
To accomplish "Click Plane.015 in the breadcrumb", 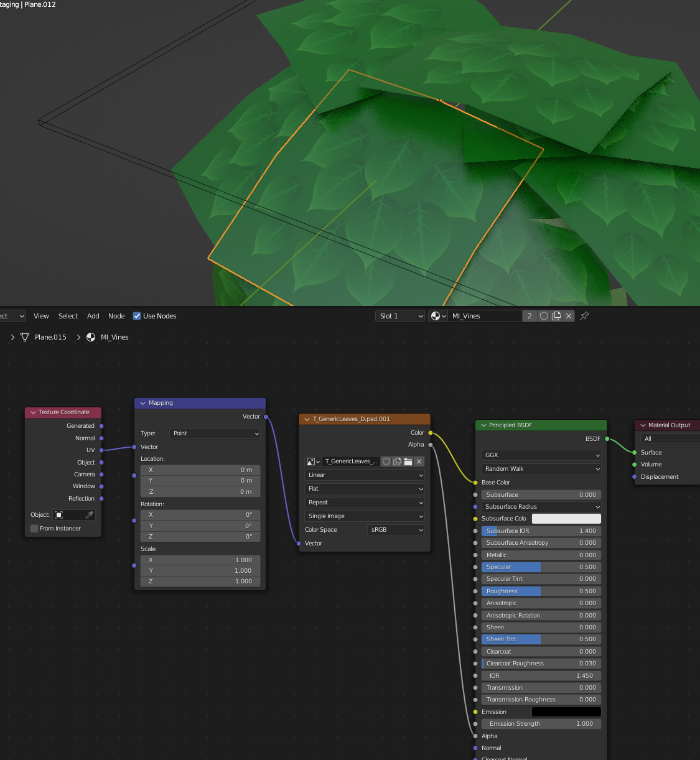I will click(x=50, y=337).
